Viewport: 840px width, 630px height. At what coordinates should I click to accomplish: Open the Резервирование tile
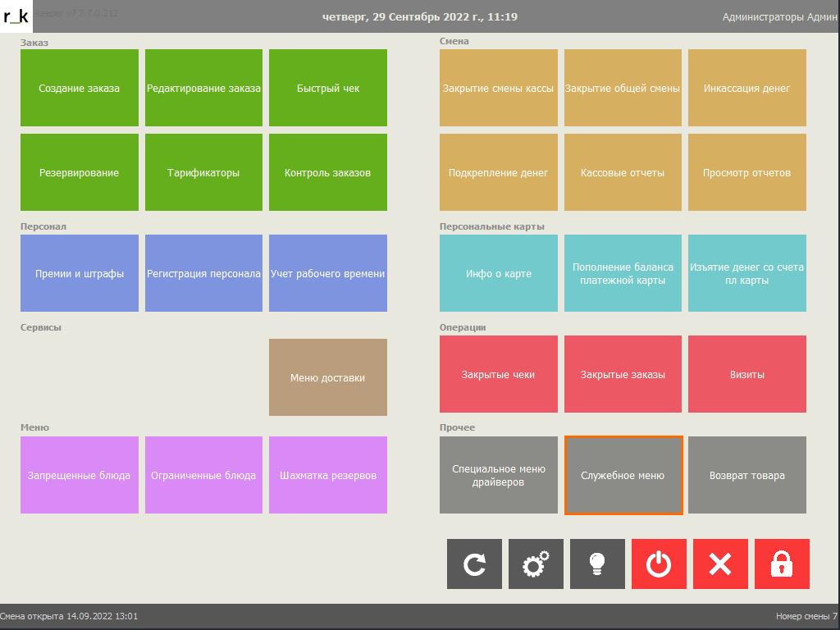point(79,172)
